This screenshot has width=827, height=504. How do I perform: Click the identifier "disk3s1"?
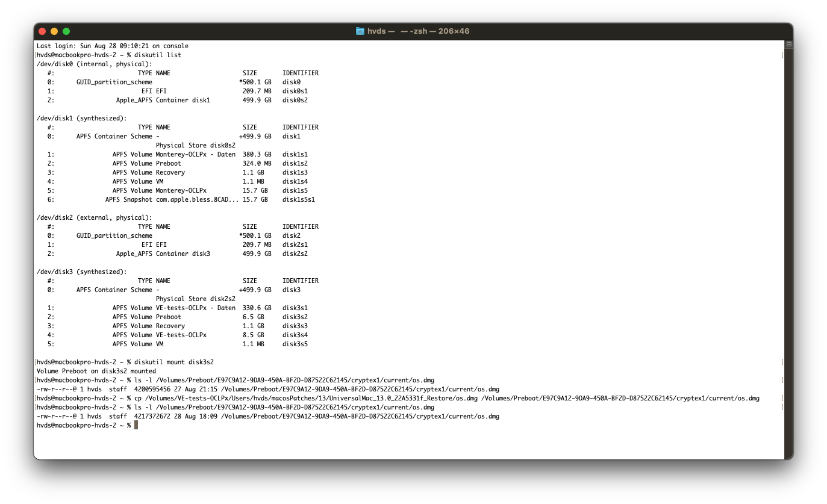(x=295, y=308)
